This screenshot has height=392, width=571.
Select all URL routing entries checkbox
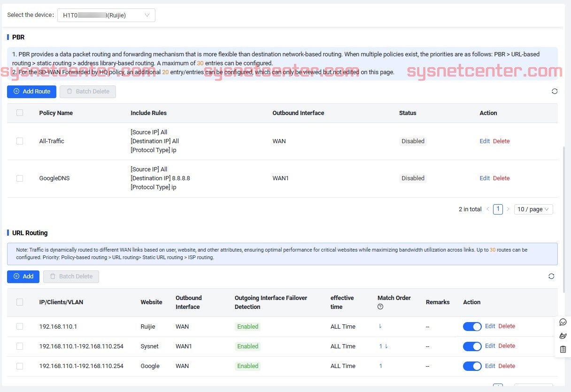20,302
